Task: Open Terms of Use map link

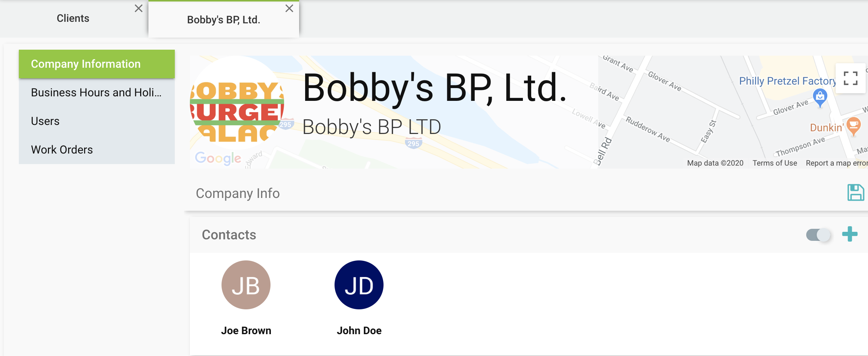Action: coord(775,163)
